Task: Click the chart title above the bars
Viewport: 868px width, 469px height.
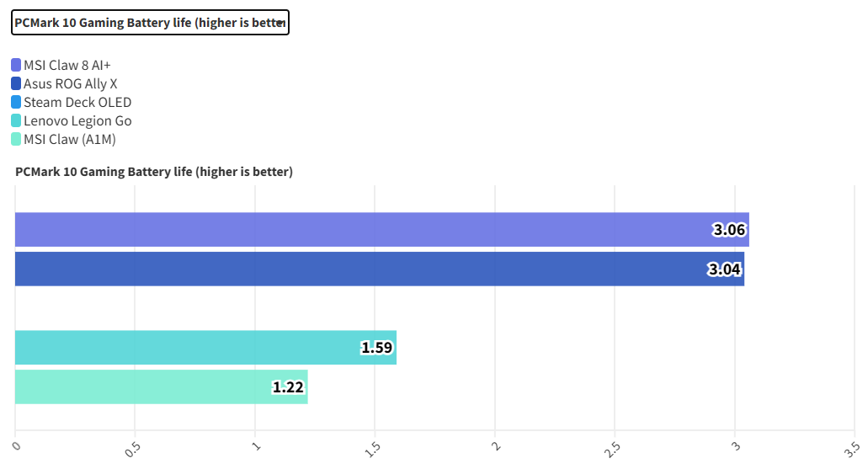Action: pos(154,173)
